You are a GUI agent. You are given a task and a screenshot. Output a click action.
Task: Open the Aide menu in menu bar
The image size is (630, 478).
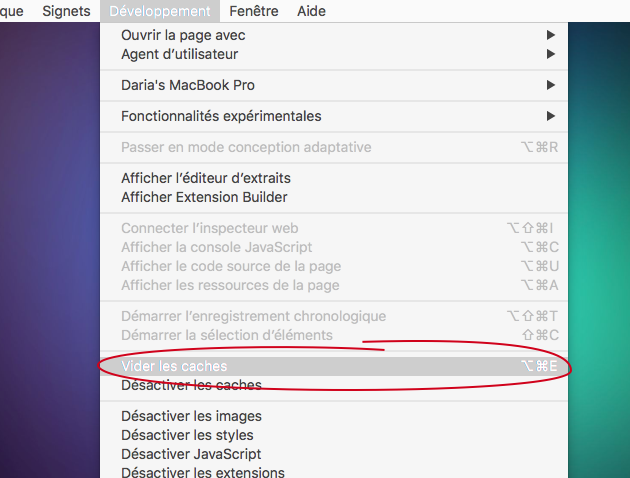point(311,11)
